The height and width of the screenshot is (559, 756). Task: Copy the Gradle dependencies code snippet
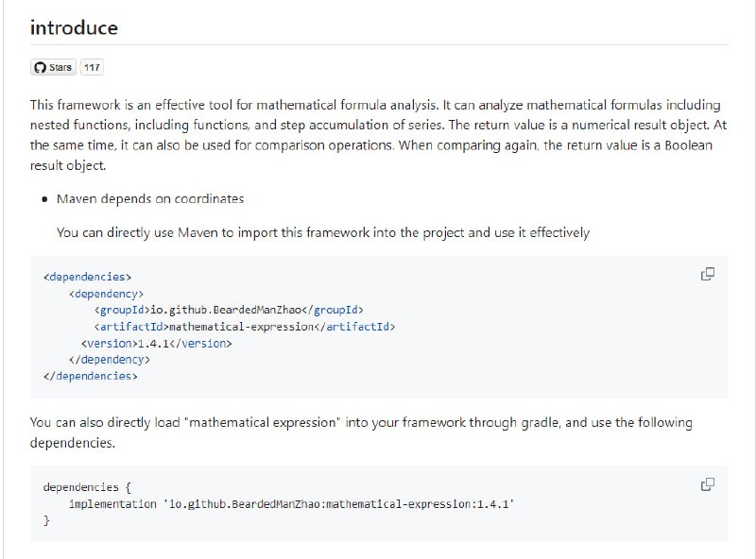[707, 484]
